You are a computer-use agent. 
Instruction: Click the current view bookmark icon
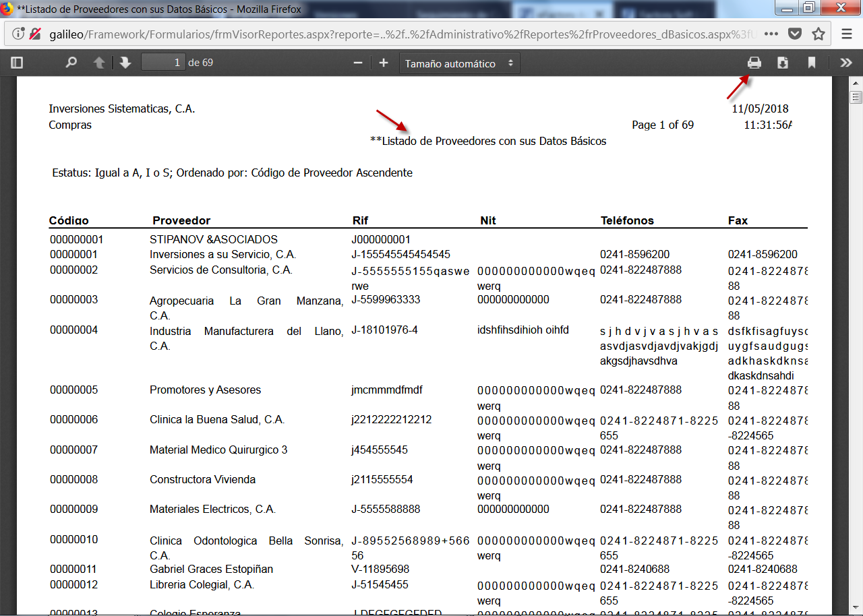tap(812, 63)
